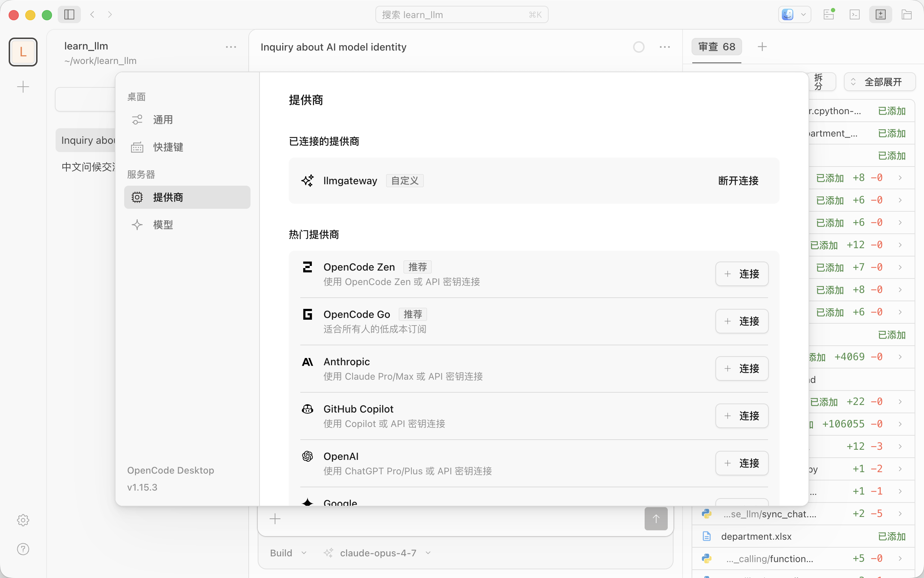Focus the 搜索 learn_llm search field

point(462,14)
